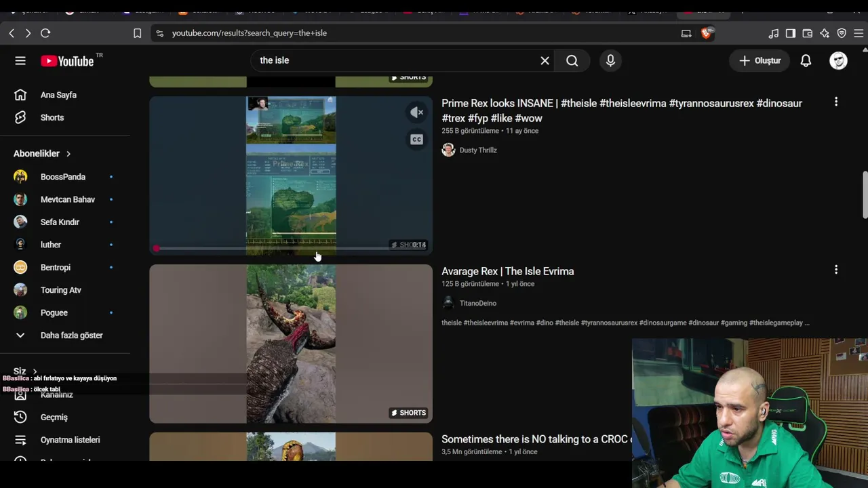The width and height of the screenshot is (868, 488).
Task: Open the Prime Rex video options menu
Action: pos(836,102)
